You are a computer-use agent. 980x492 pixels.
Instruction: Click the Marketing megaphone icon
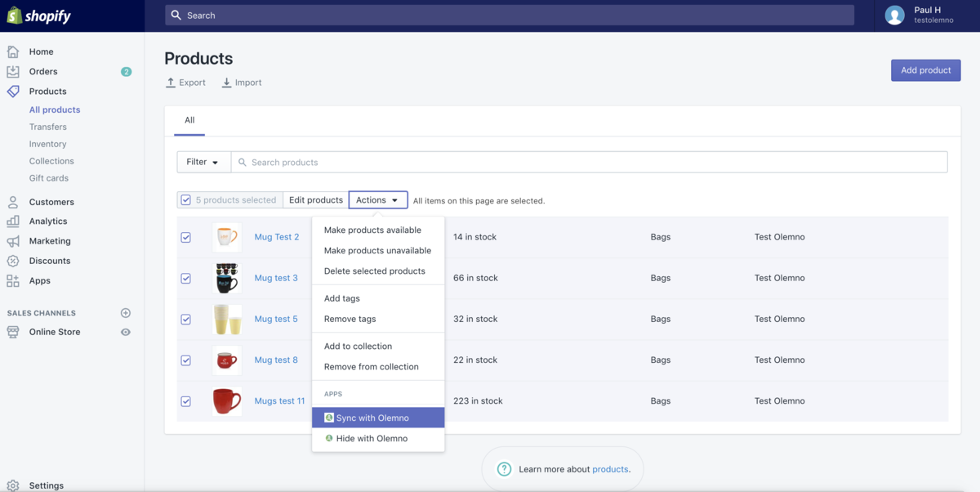[x=13, y=241]
